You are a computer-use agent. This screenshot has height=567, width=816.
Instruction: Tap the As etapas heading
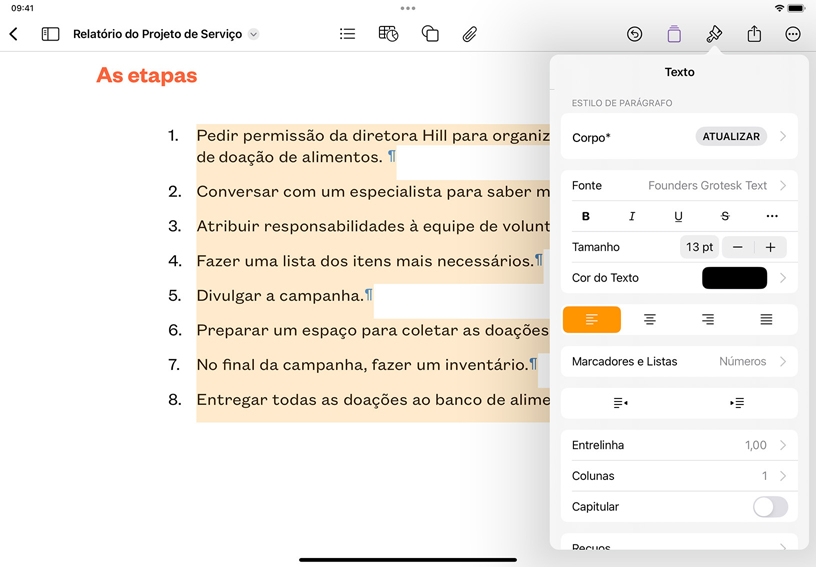[x=147, y=75]
